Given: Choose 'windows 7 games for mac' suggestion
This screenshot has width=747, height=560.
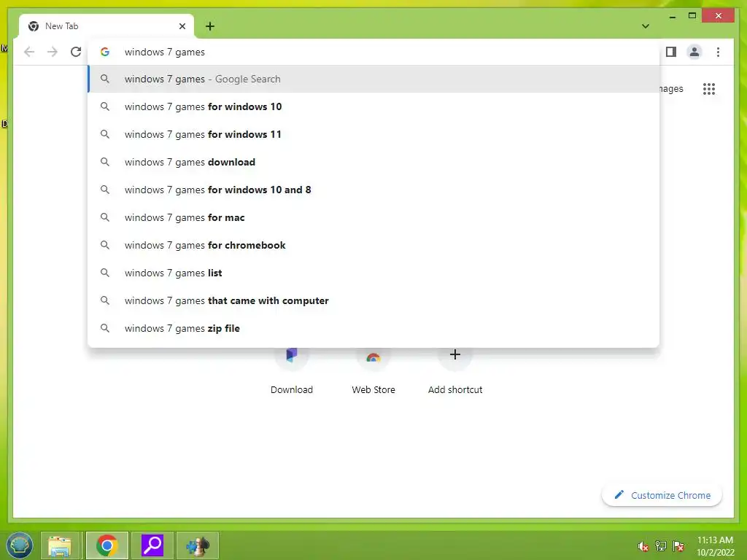Looking at the screenshot, I should point(374,217).
